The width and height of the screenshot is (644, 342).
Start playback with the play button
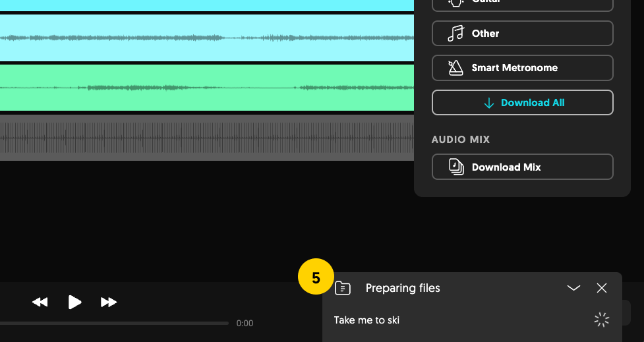tap(74, 302)
